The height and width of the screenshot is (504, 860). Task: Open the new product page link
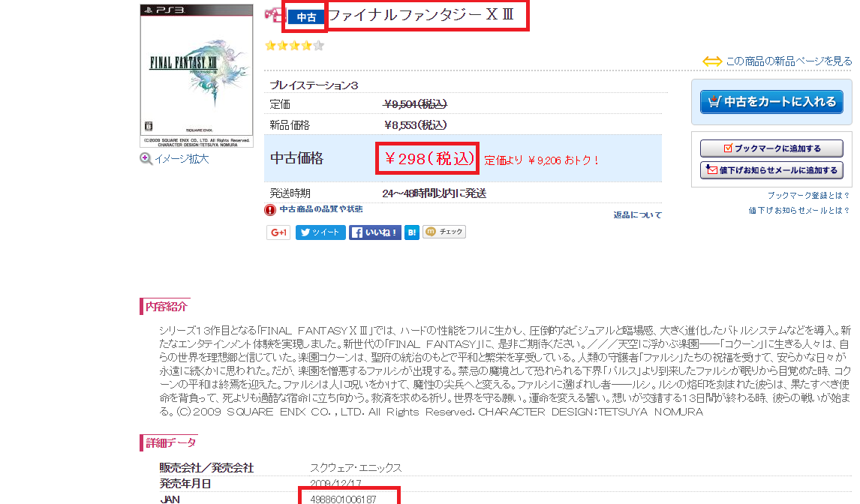click(x=789, y=61)
